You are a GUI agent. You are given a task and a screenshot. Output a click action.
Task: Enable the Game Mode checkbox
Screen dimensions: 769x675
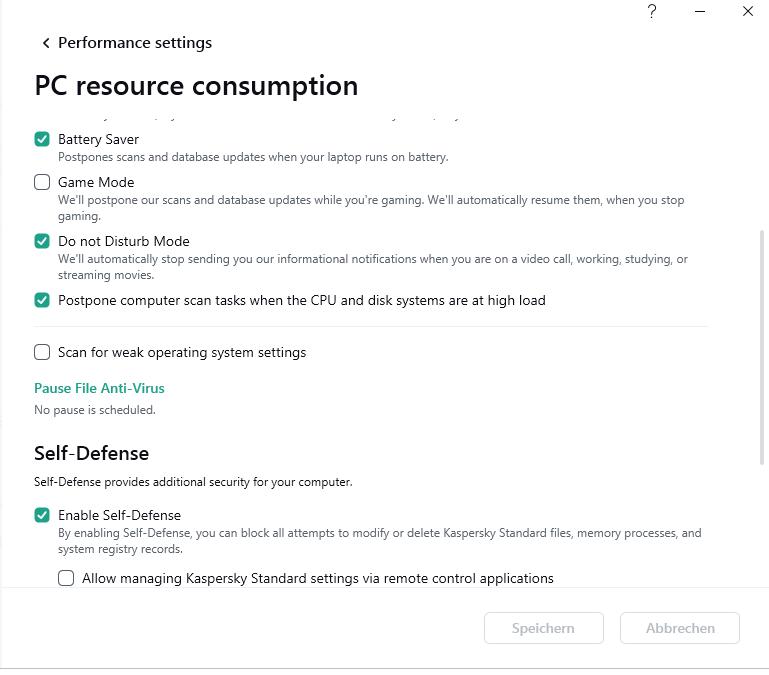click(x=42, y=182)
